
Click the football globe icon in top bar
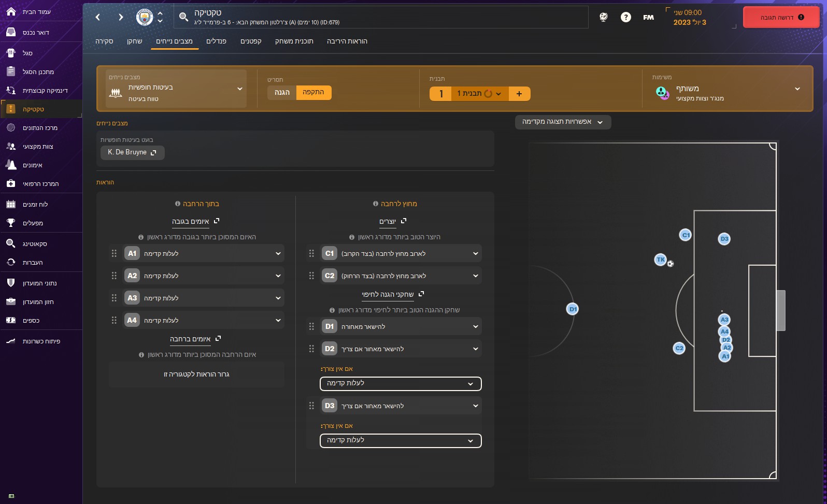click(604, 17)
